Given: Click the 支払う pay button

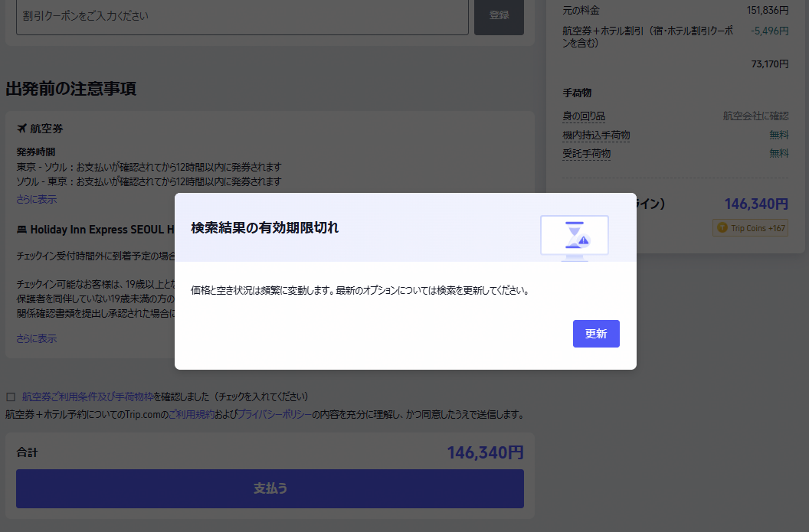Looking at the screenshot, I should [x=270, y=488].
